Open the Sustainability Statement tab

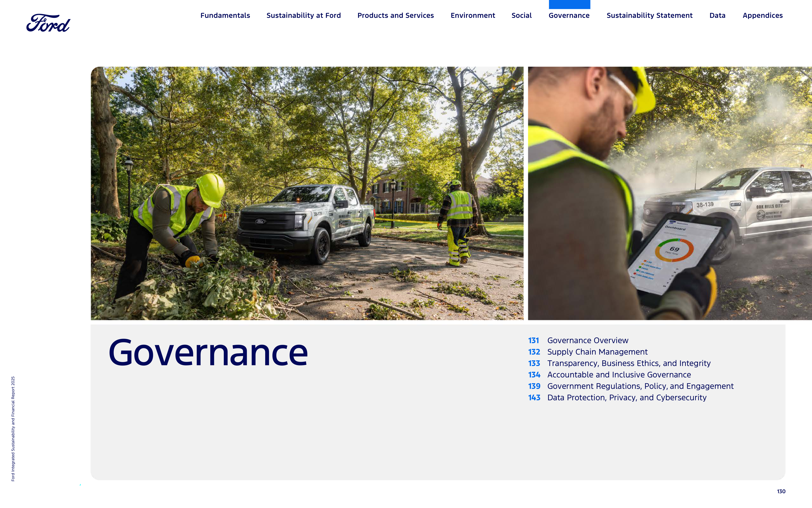(649, 15)
